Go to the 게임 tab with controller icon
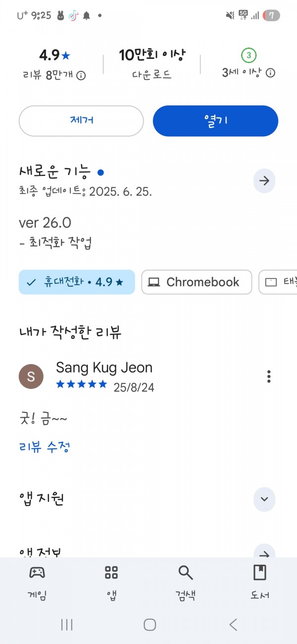 click(37, 582)
